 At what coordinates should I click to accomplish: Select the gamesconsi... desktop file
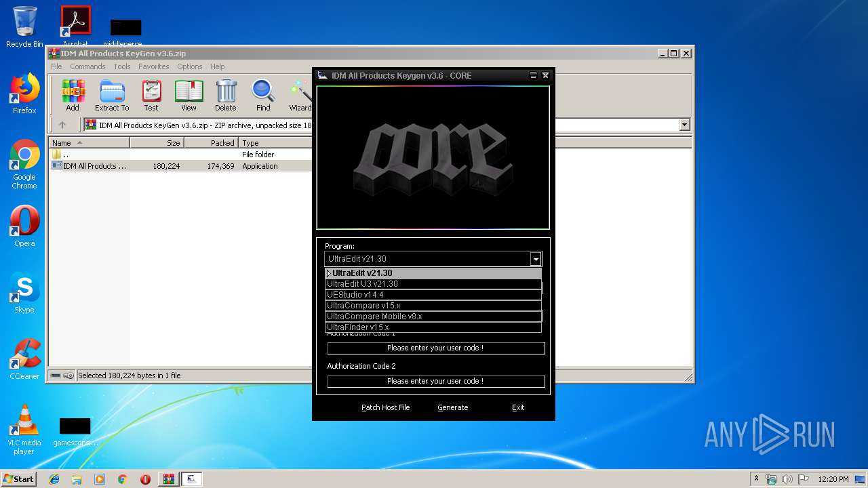pyautogui.click(x=75, y=432)
